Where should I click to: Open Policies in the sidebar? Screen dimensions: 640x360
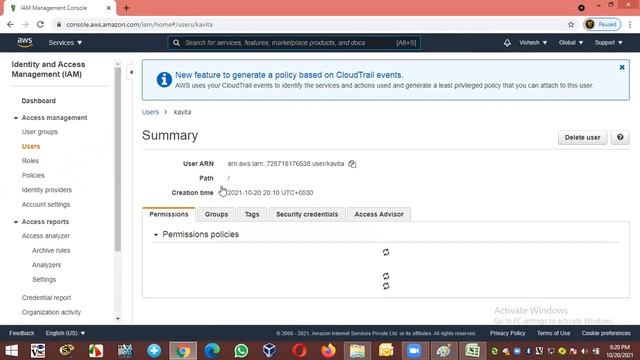click(33, 175)
